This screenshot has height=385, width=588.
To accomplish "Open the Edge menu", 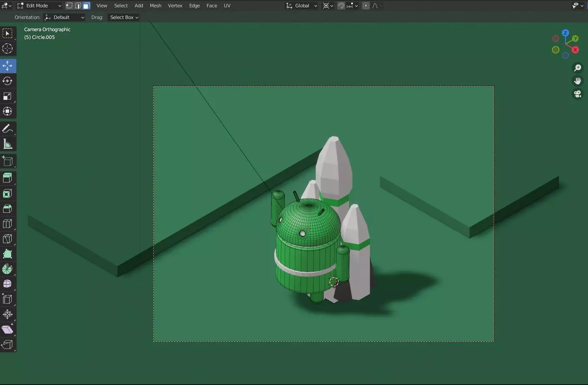I will pyautogui.click(x=194, y=6).
